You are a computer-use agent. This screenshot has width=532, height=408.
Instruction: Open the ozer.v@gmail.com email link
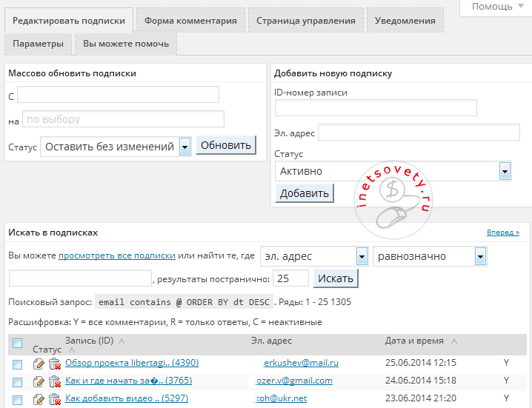pos(294,381)
